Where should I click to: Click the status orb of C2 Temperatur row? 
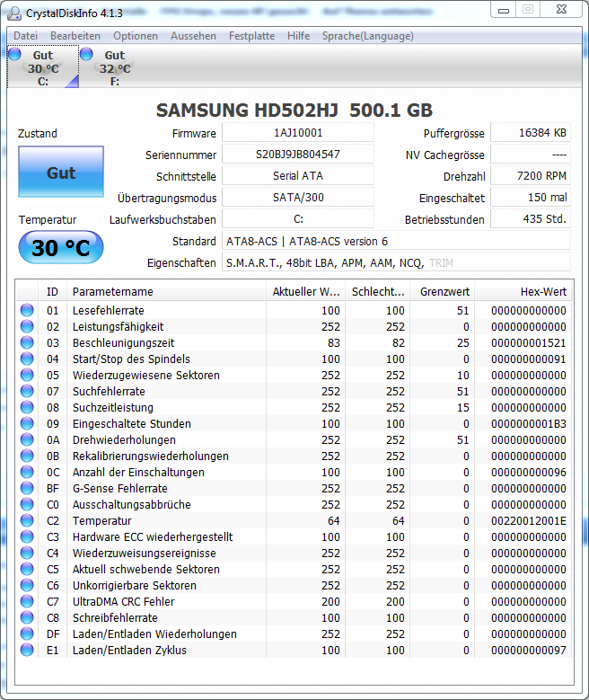point(27,520)
